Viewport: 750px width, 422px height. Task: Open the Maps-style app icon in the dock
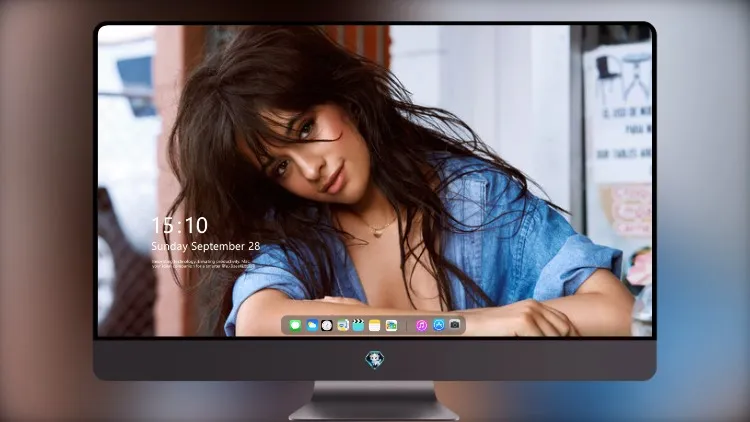(391, 325)
